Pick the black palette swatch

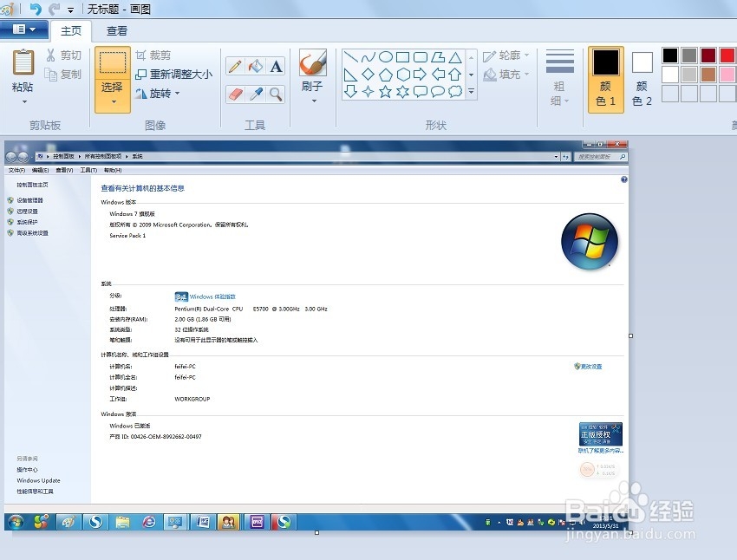click(x=670, y=55)
